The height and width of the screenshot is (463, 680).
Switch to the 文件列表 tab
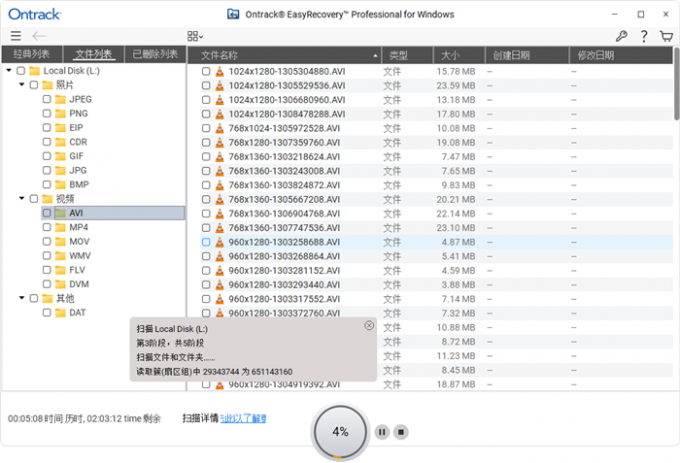point(94,54)
